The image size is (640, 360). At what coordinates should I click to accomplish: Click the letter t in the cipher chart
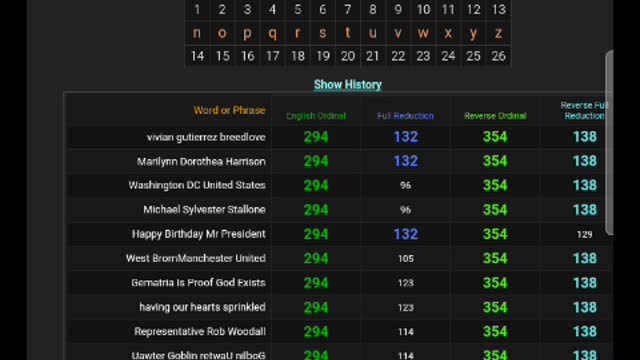348,32
